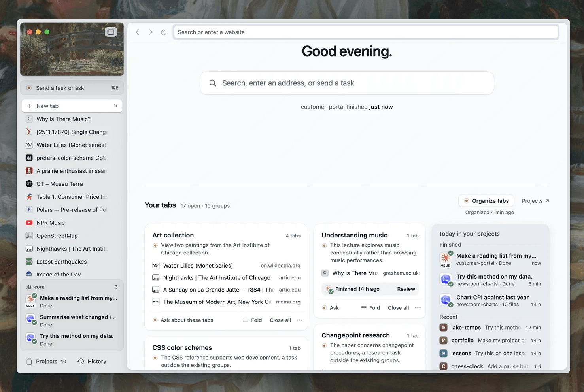
Task: Open Nighthawks row in Art collection card
Action: pos(226,278)
